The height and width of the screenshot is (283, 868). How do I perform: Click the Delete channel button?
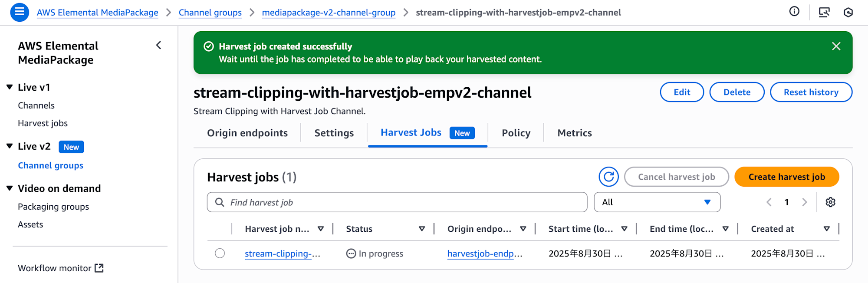(737, 92)
